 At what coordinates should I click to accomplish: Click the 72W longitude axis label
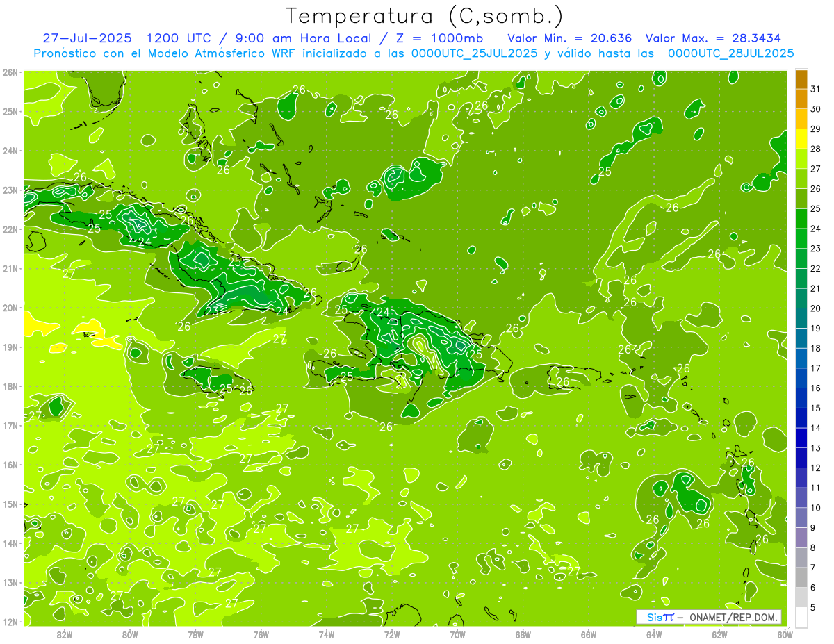click(392, 634)
